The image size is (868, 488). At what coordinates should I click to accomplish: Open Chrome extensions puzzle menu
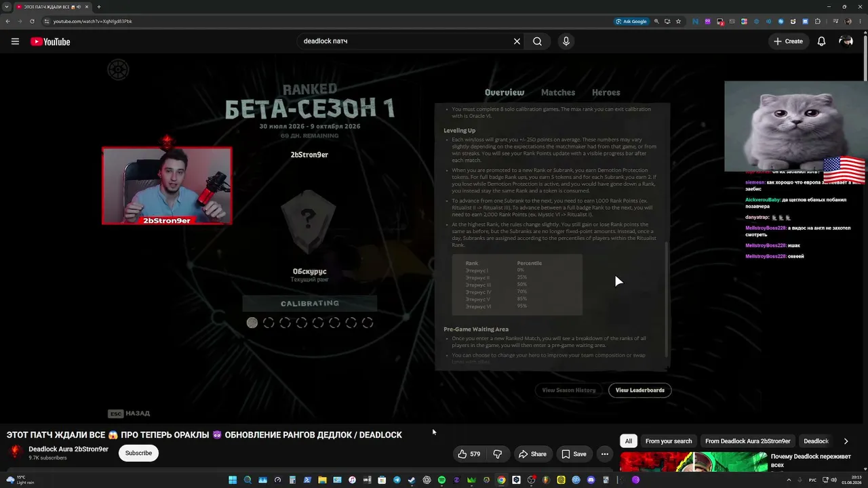(x=818, y=21)
